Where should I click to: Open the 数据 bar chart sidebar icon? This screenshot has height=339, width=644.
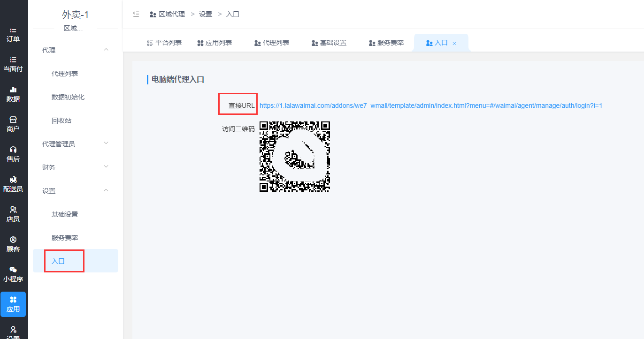(x=13, y=90)
